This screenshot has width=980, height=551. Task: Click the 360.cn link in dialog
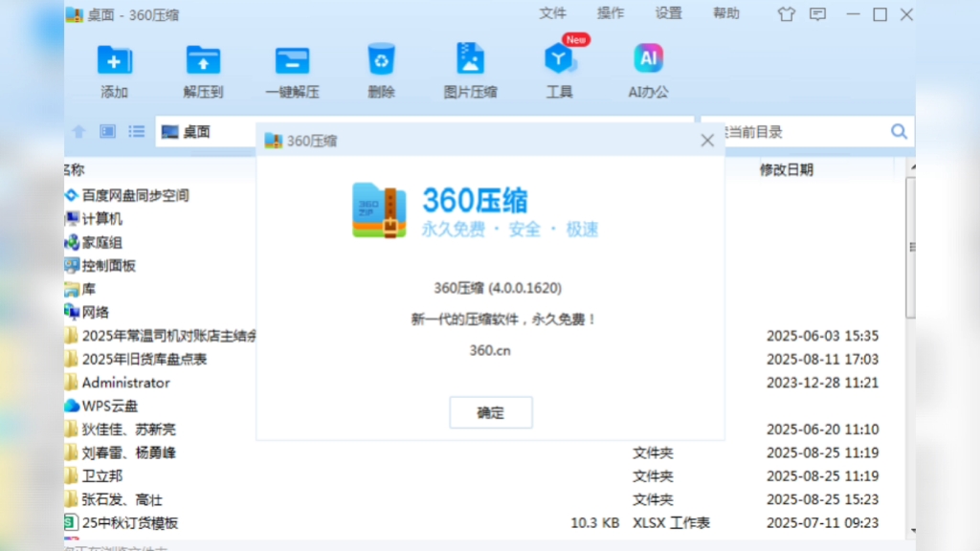point(490,350)
